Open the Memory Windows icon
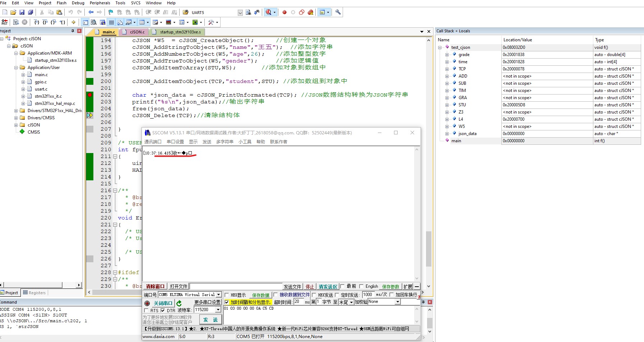Viewport: 644px width, 342px height. pos(142,22)
